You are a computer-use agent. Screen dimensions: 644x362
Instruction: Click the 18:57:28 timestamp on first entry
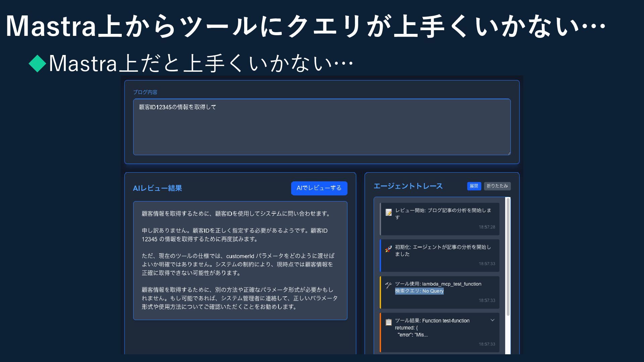(x=487, y=227)
